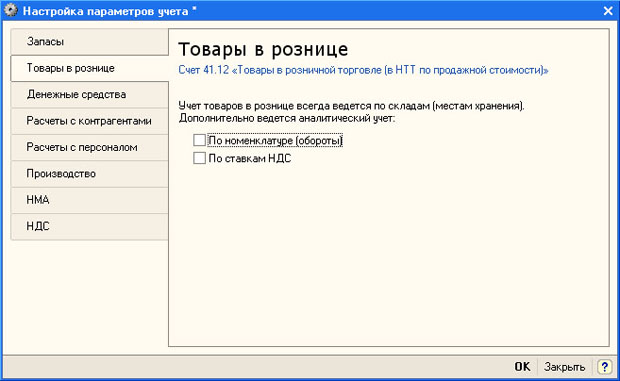Screen dimensions: 620x381
Task: Switch to the Запасы tab
Action: click(x=90, y=41)
